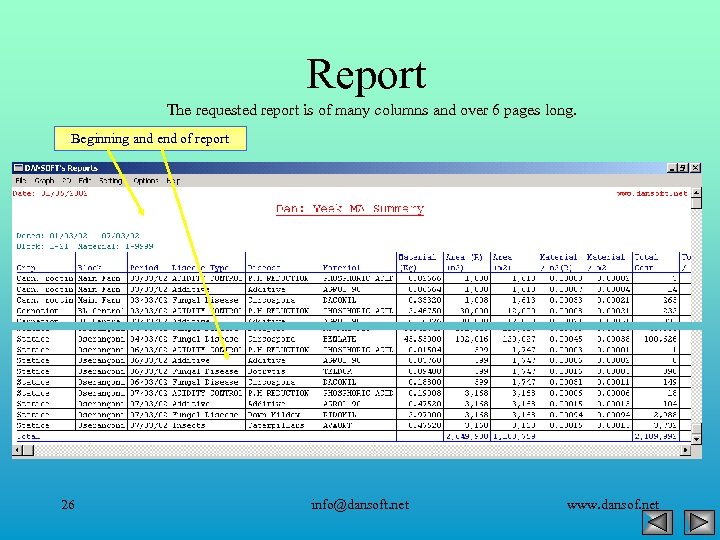
Task: Click the 2,049,590 total area value
Action: [x=467, y=436]
